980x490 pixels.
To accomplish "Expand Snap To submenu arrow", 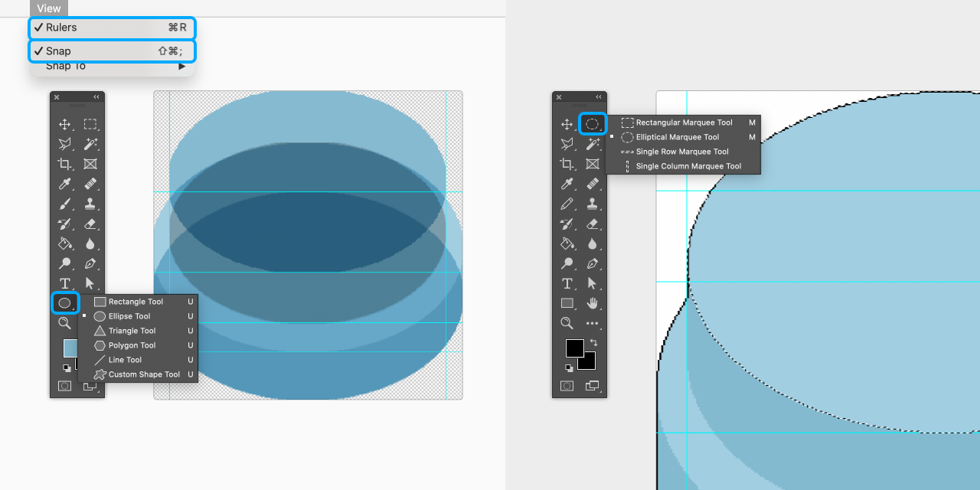I will coord(182,67).
